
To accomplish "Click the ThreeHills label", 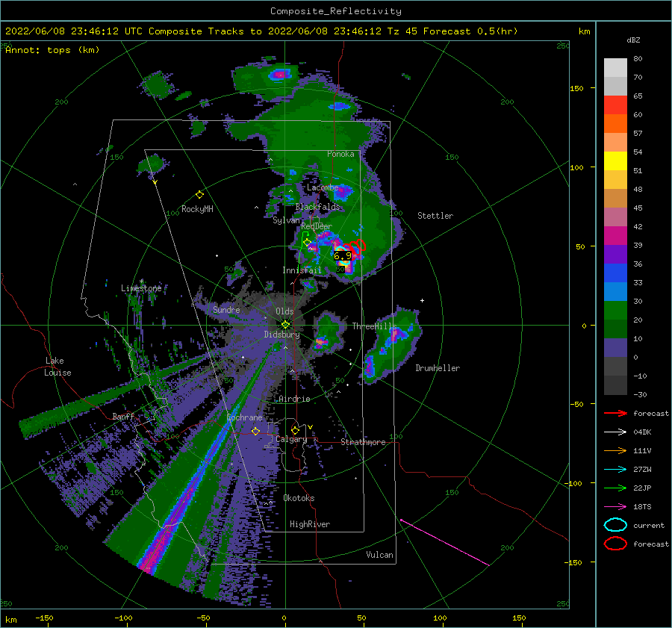I will (374, 326).
